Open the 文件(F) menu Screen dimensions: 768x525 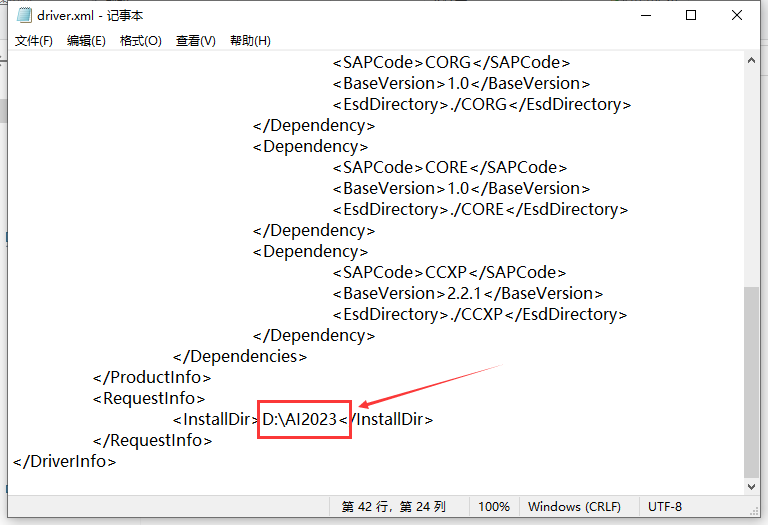[34, 41]
